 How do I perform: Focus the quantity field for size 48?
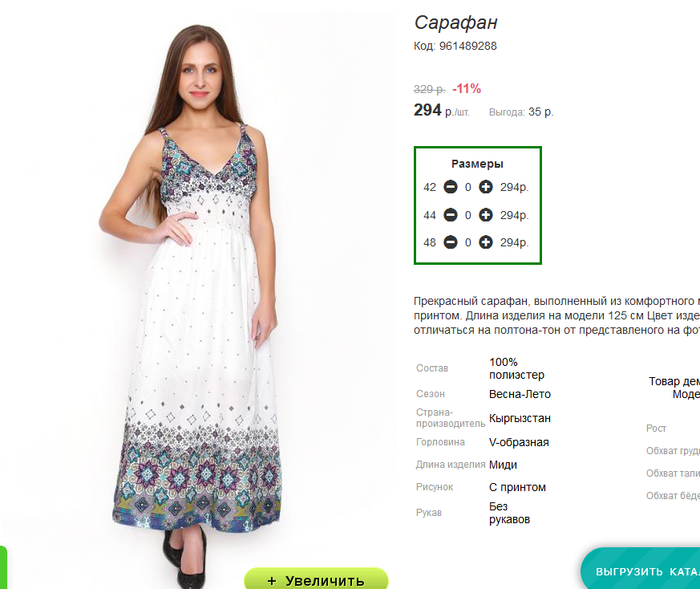pos(468,242)
